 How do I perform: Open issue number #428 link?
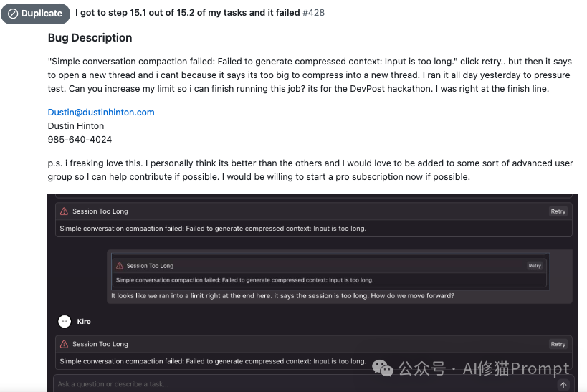[x=313, y=13]
